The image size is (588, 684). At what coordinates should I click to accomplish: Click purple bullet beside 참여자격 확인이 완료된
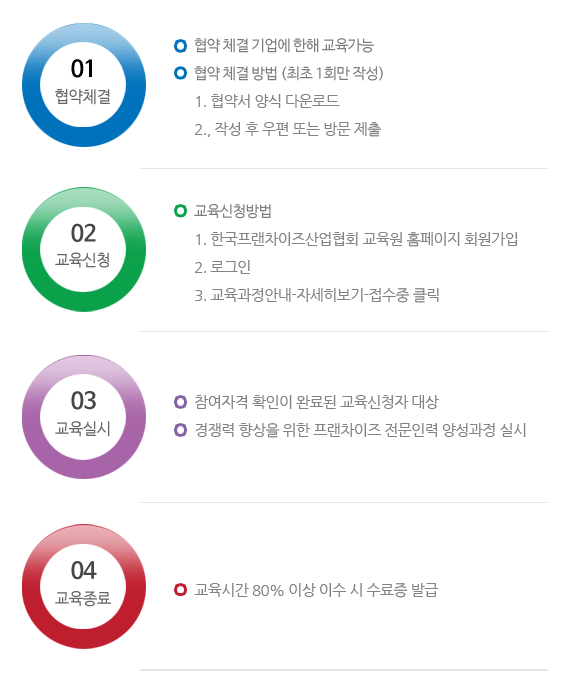(x=180, y=402)
